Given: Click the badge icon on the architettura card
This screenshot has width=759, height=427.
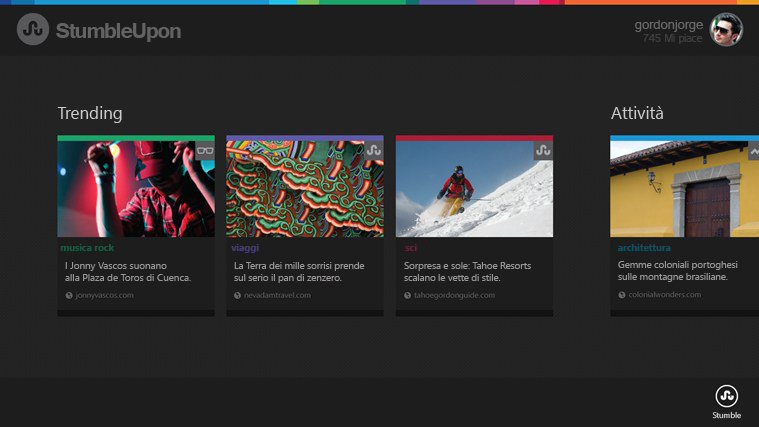Looking at the screenshot, I should click(x=754, y=151).
